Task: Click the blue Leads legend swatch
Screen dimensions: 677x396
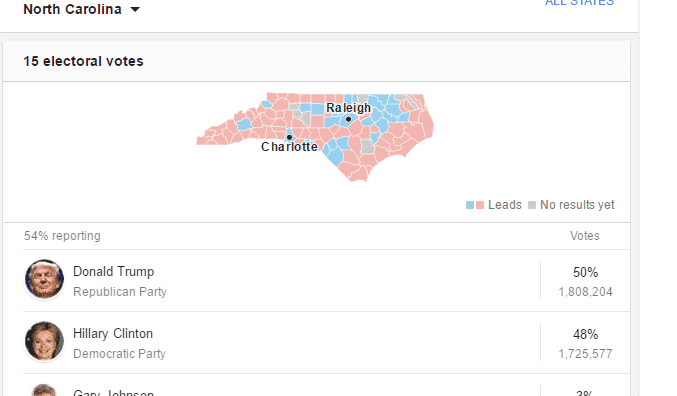Action: coord(470,205)
